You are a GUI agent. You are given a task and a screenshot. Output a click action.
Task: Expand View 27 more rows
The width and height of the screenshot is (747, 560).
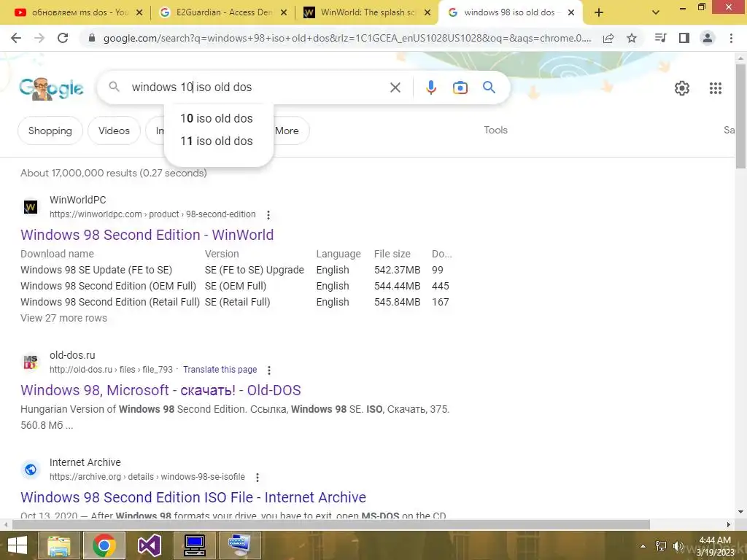[x=64, y=318]
